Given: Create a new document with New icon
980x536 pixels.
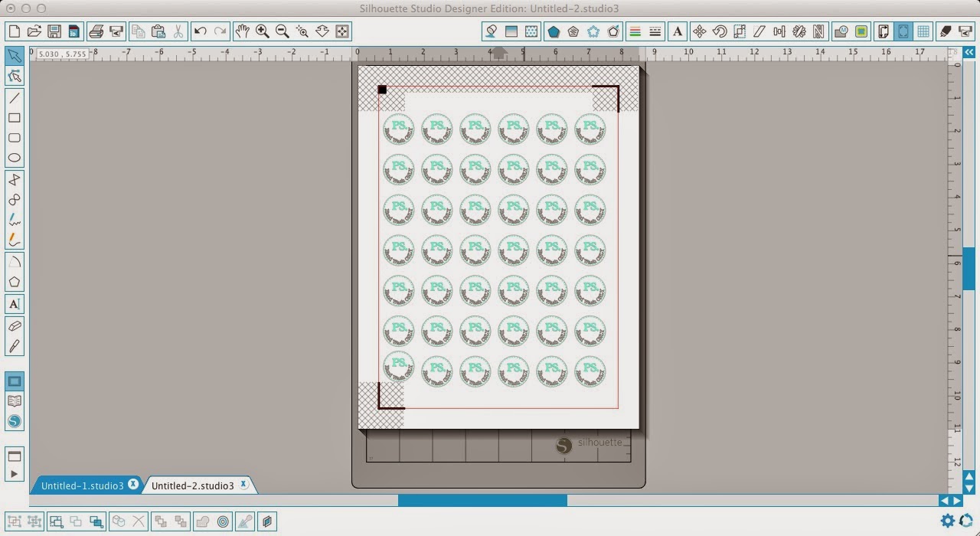Looking at the screenshot, I should [x=14, y=31].
